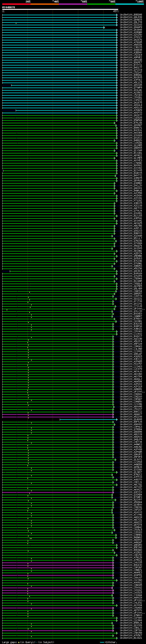Select hit UniRef100_B7R607
The width and height of the screenshot is (146, 644).
click(x=131, y=319)
